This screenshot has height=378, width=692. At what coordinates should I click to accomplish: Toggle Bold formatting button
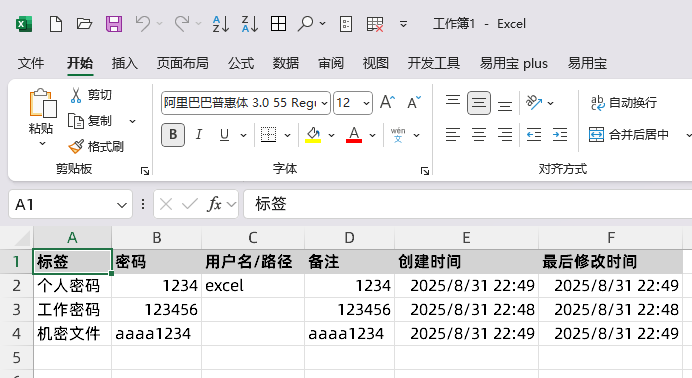[x=173, y=135]
